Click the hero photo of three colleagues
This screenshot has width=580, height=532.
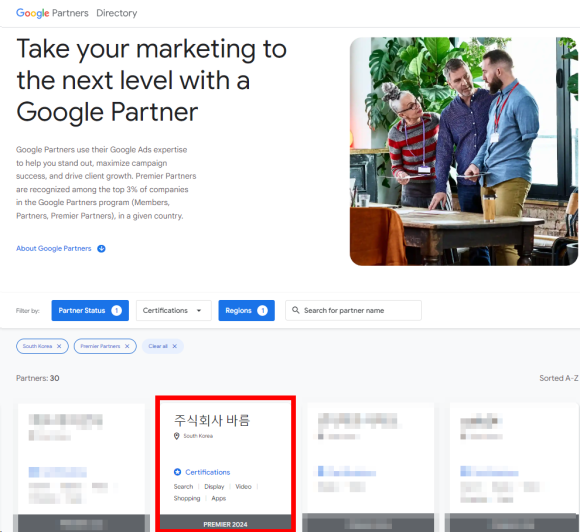(x=464, y=151)
